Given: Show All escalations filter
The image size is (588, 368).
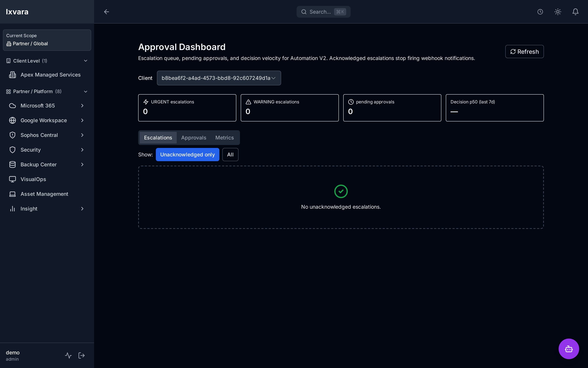Looking at the screenshot, I should point(230,155).
